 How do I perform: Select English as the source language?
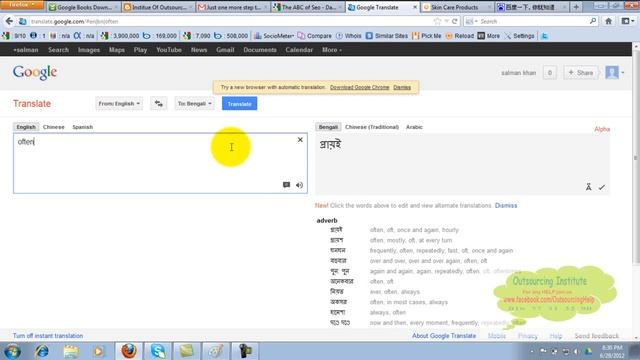26,127
